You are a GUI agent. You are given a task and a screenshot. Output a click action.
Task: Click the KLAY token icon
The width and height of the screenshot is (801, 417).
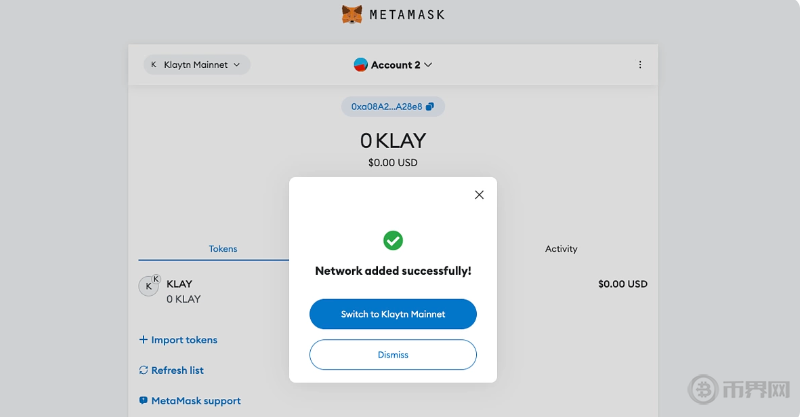coord(149,285)
